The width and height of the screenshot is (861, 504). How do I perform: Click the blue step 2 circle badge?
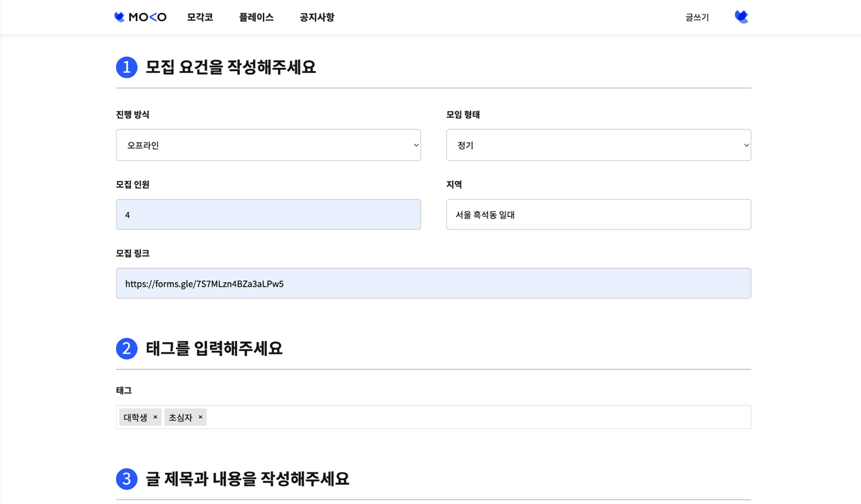tap(127, 348)
